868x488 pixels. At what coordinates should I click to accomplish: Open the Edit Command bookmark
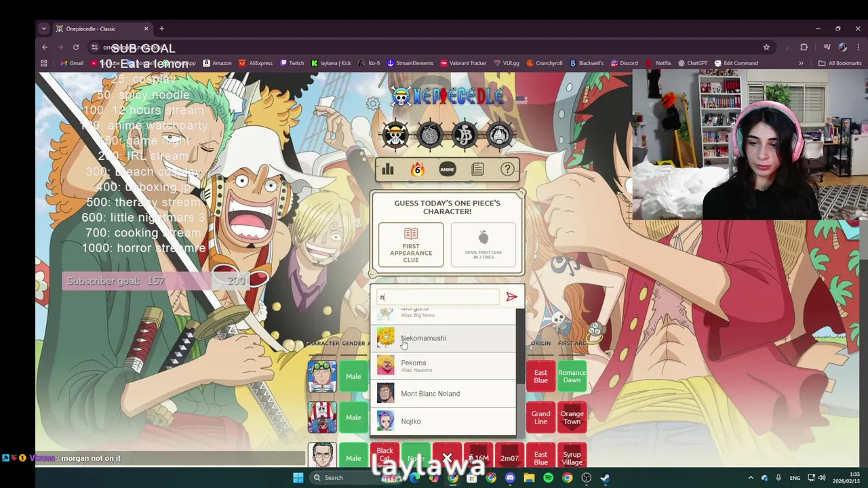pyautogui.click(x=736, y=63)
